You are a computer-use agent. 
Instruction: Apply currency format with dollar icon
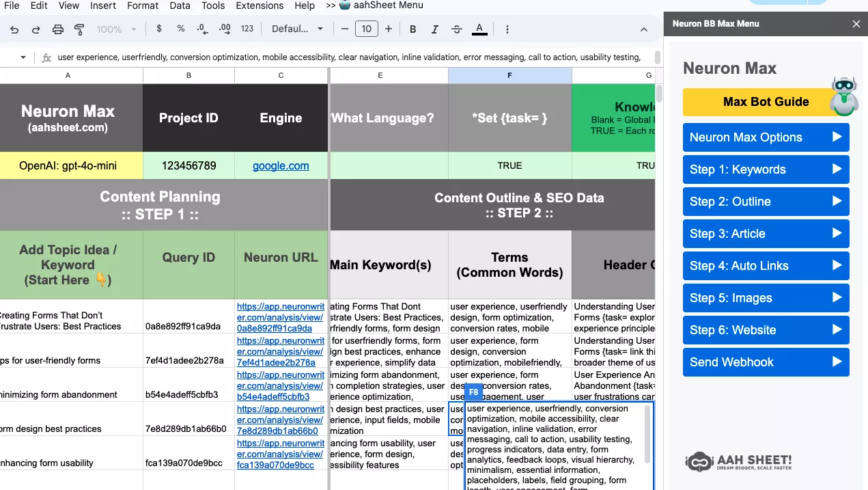(x=159, y=29)
